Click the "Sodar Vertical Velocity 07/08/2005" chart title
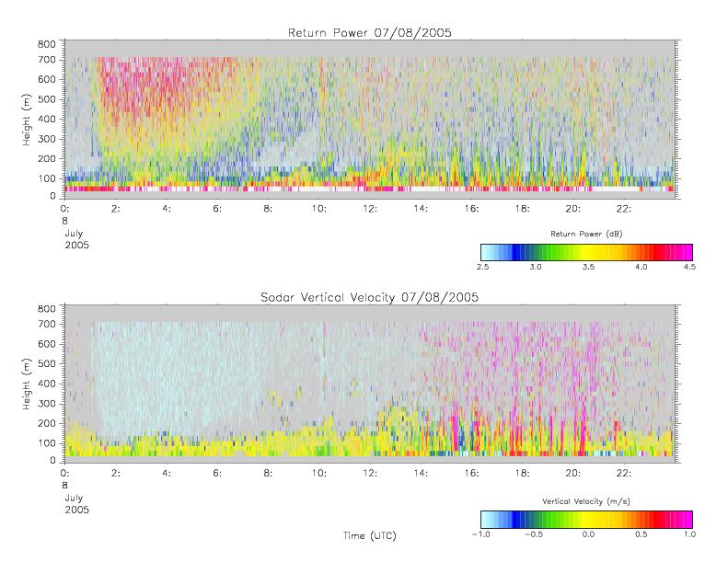 [x=370, y=297]
